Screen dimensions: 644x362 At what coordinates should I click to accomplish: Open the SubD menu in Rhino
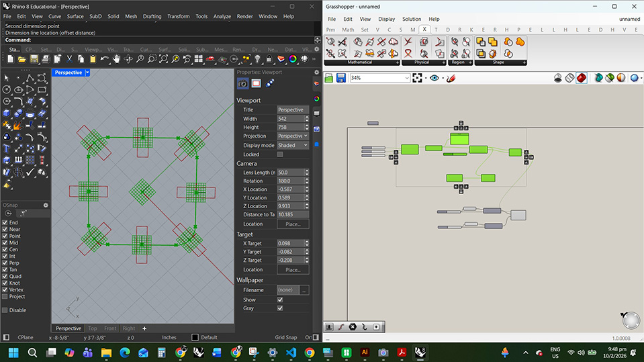[95, 16]
